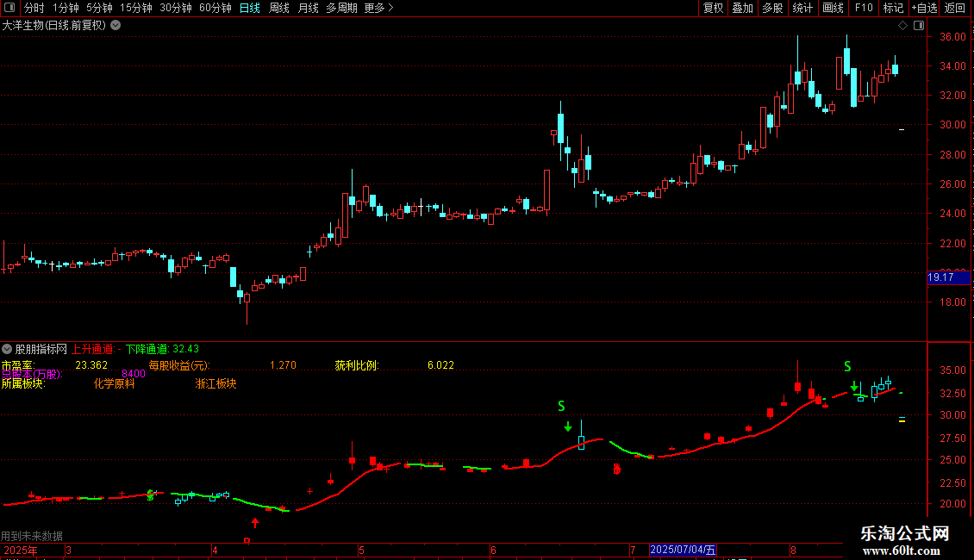Select the 30分钟 period

pos(176,8)
